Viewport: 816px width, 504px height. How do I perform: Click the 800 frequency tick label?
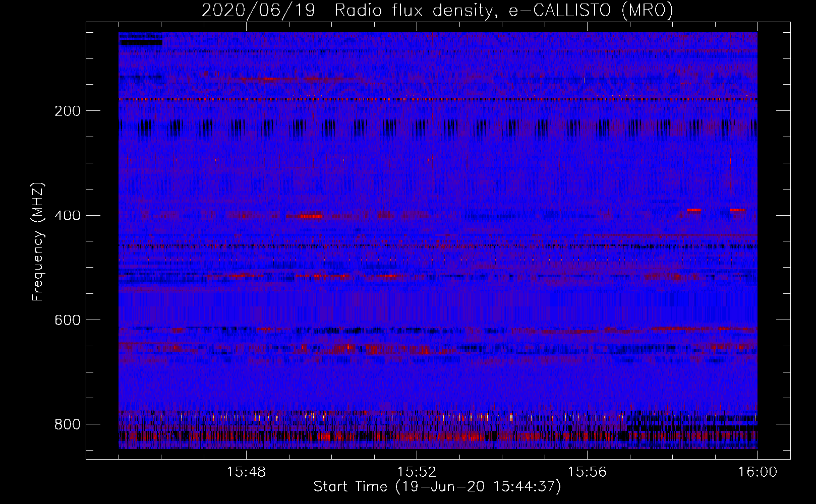coord(67,424)
